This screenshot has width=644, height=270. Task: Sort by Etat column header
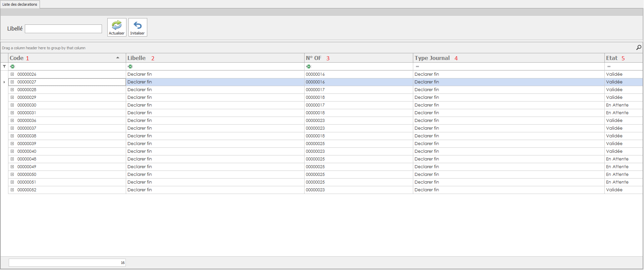[612, 58]
